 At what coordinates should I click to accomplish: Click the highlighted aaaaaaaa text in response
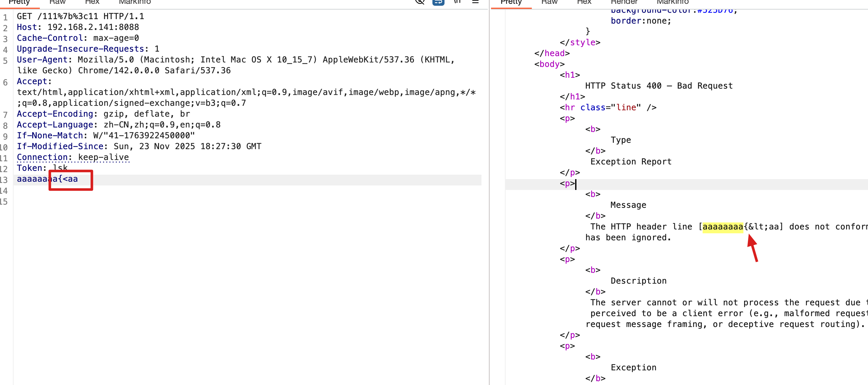pyautogui.click(x=722, y=227)
